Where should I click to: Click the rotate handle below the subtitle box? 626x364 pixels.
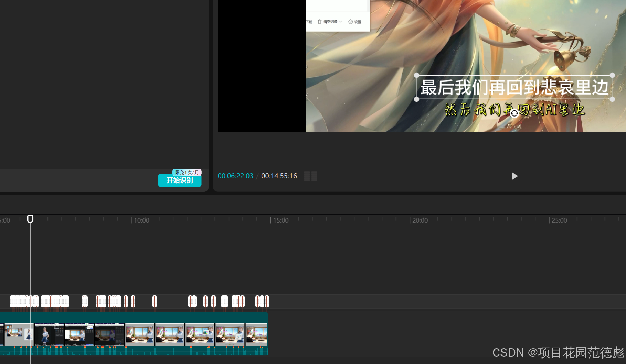tap(514, 113)
